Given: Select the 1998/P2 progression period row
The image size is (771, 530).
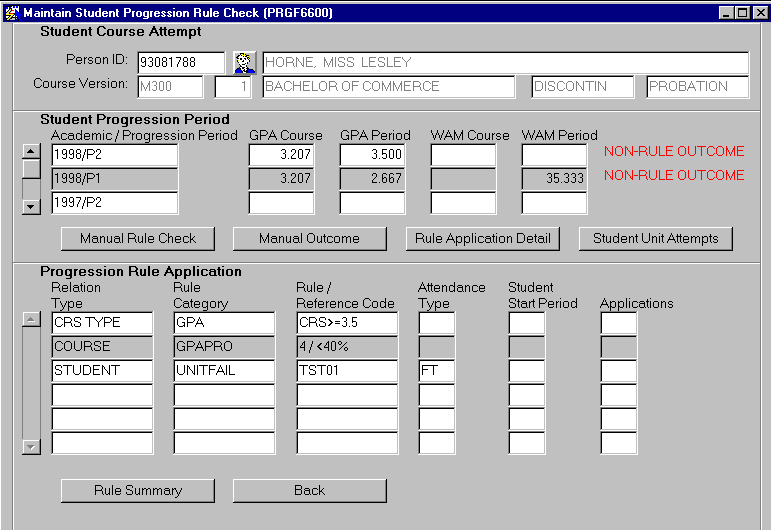Looking at the screenshot, I should tap(114, 155).
